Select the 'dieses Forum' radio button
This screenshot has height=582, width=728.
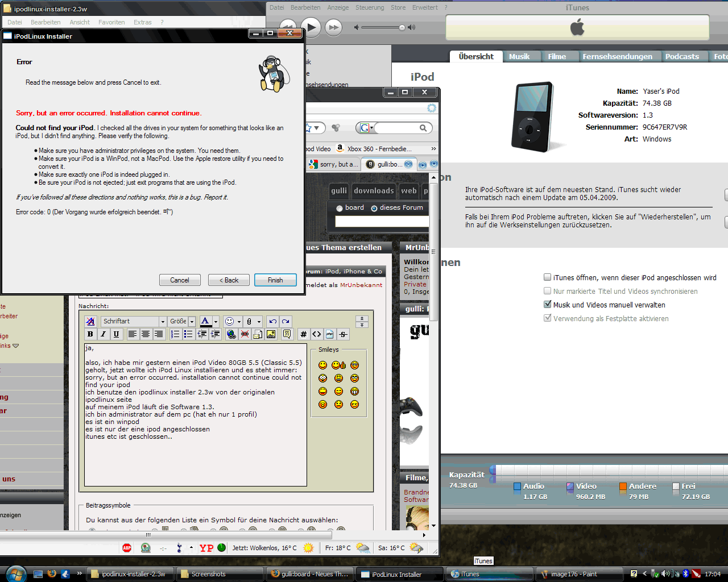coord(374,208)
